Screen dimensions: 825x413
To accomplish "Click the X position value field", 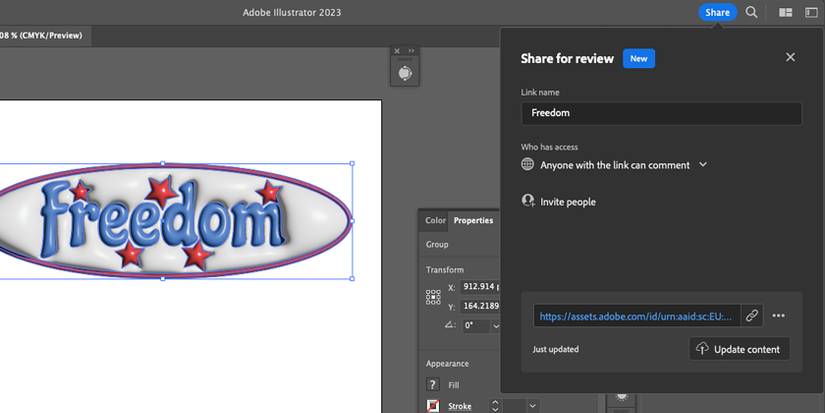I will click(480, 287).
